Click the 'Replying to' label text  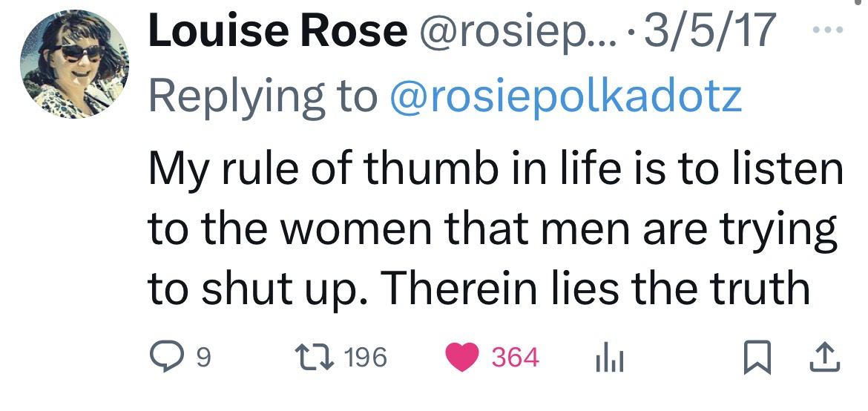(x=262, y=96)
